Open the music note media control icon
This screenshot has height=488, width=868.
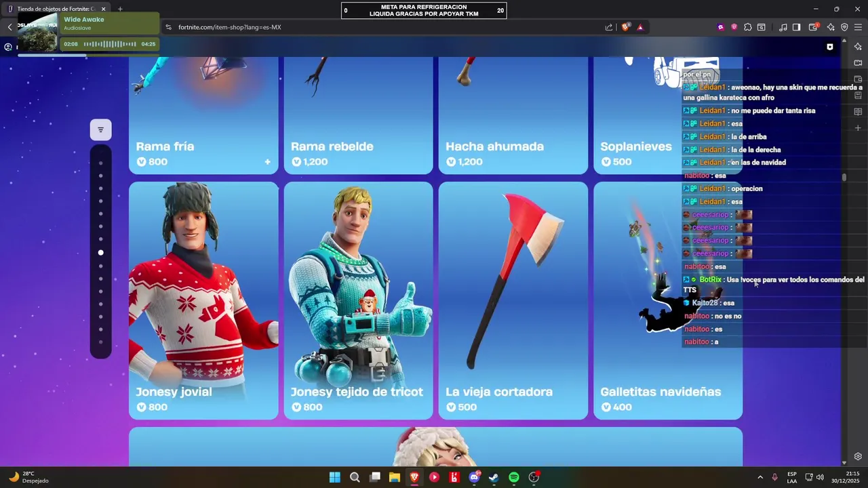pos(783,27)
